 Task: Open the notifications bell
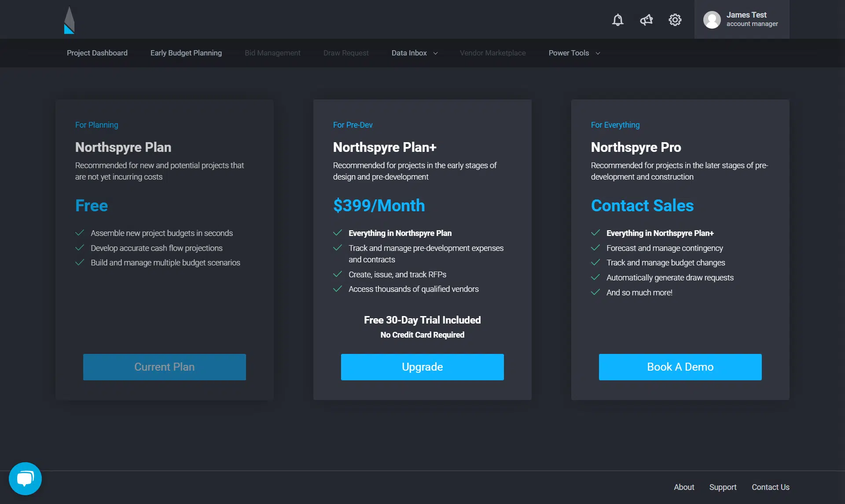[x=618, y=20]
